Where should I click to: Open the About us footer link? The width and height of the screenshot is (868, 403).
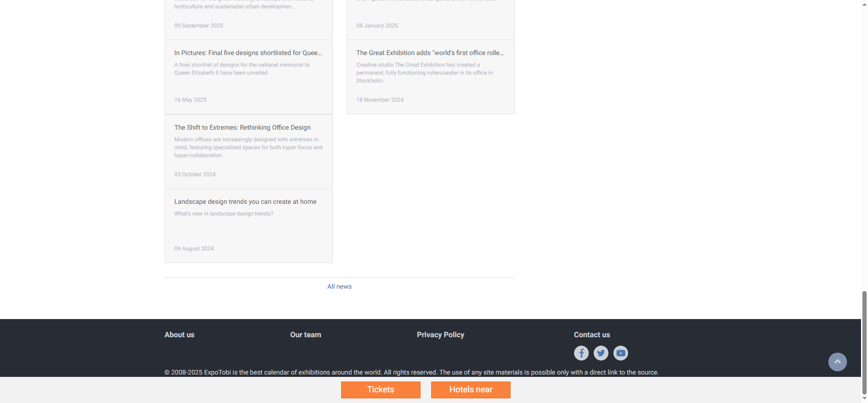click(179, 334)
